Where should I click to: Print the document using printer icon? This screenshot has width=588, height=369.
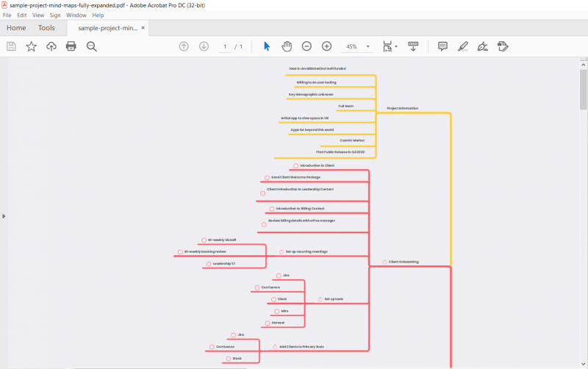click(71, 46)
